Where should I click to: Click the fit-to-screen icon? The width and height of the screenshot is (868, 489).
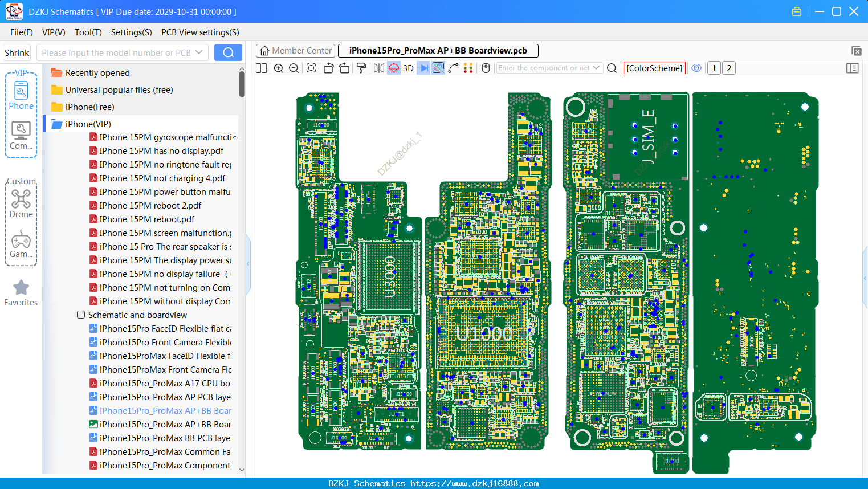click(x=311, y=68)
